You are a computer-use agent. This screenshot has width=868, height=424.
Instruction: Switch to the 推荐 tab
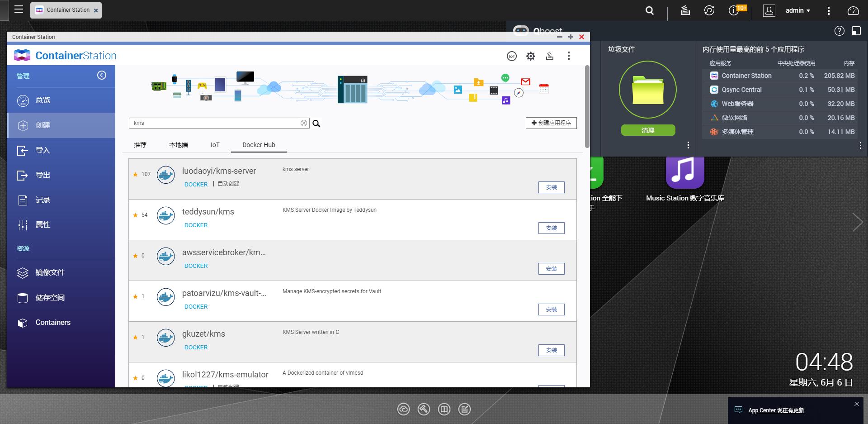point(140,145)
